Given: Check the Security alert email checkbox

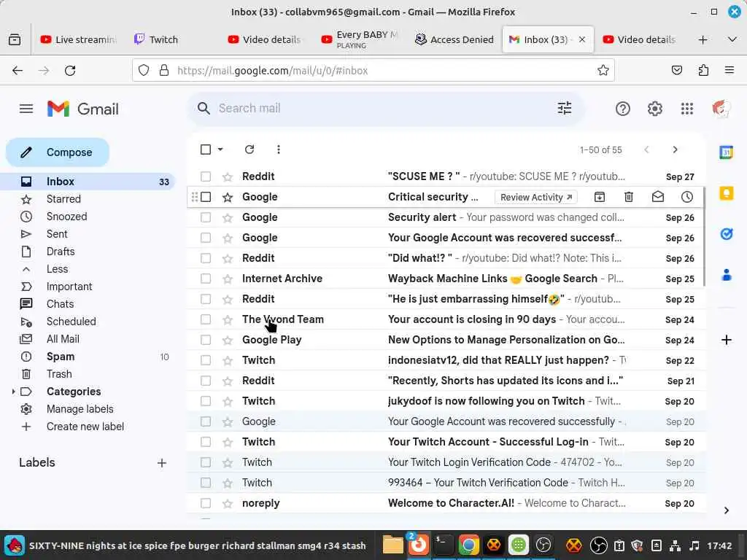Looking at the screenshot, I should (205, 217).
